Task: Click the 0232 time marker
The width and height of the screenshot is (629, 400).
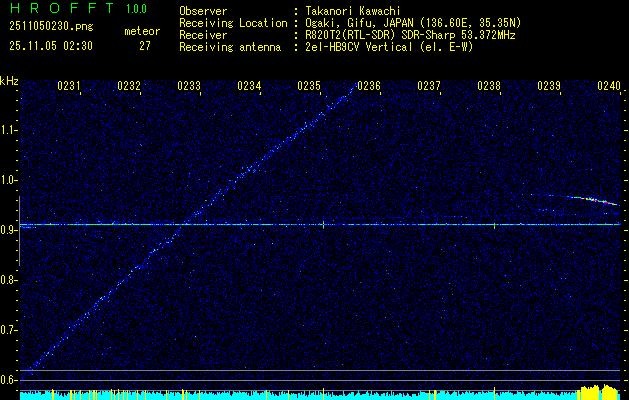Action: click(129, 86)
